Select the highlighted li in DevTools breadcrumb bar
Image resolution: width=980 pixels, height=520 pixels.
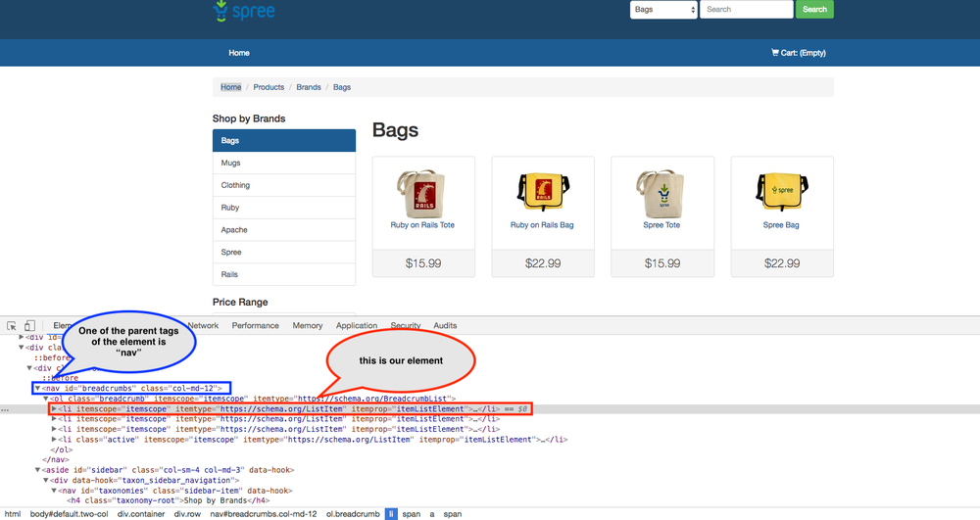pos(391,514)
